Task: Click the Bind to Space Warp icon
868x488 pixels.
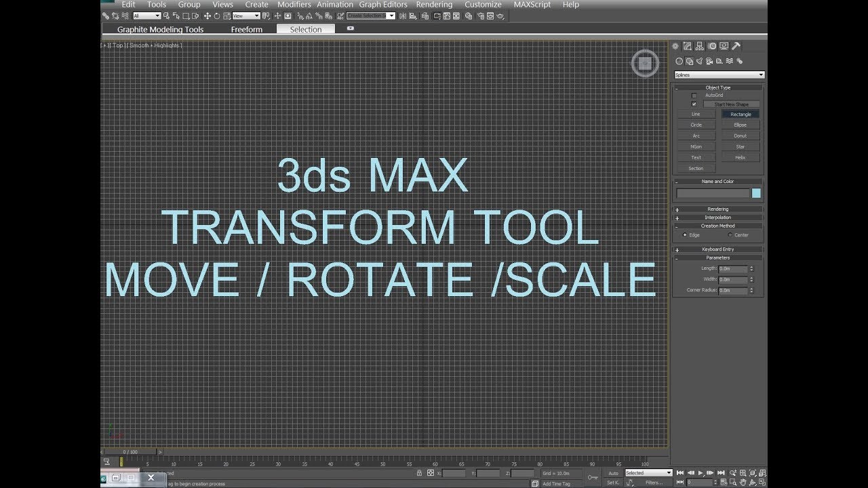Action: coord(125,16)
